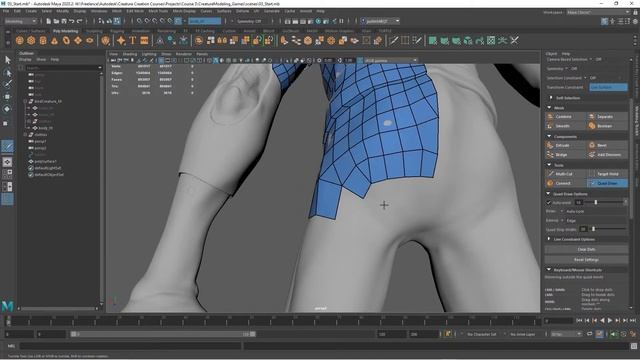The height and width of the screenshot is (360, 640).
Task: Select the polygon sphere shelf icon
Action: (x=20, y=40)
